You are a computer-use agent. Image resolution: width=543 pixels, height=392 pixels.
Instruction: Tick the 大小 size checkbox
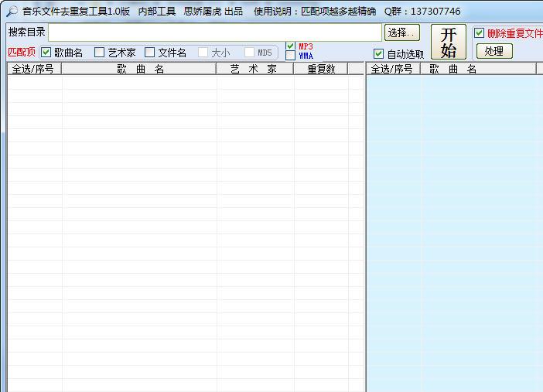[x=203, y=53]
